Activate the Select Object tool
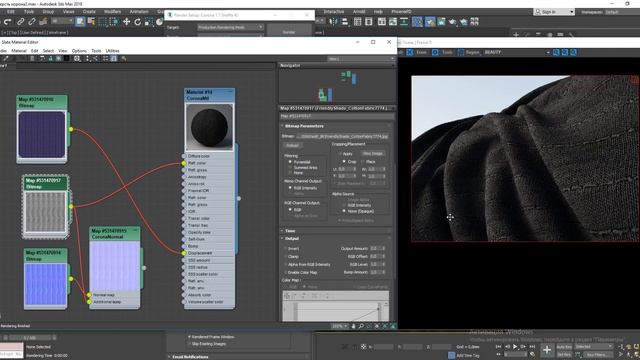 80,22
